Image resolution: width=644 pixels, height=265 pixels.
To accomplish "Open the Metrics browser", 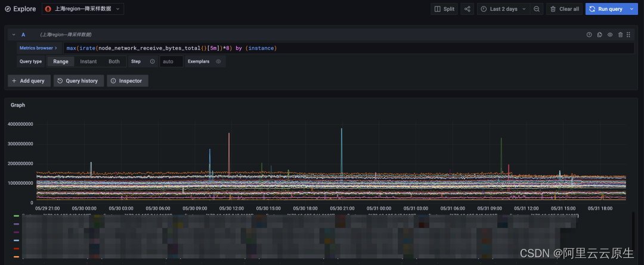I will [39, 48].
